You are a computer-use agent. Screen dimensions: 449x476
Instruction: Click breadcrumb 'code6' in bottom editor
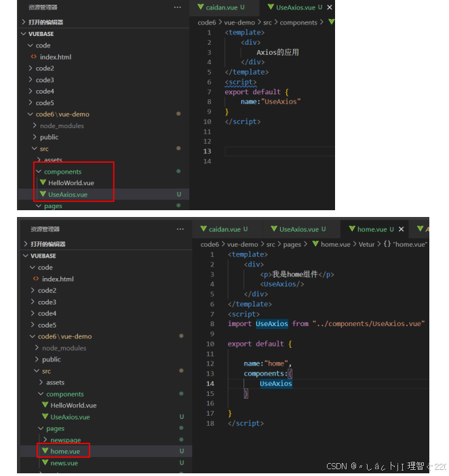(210, 244)
